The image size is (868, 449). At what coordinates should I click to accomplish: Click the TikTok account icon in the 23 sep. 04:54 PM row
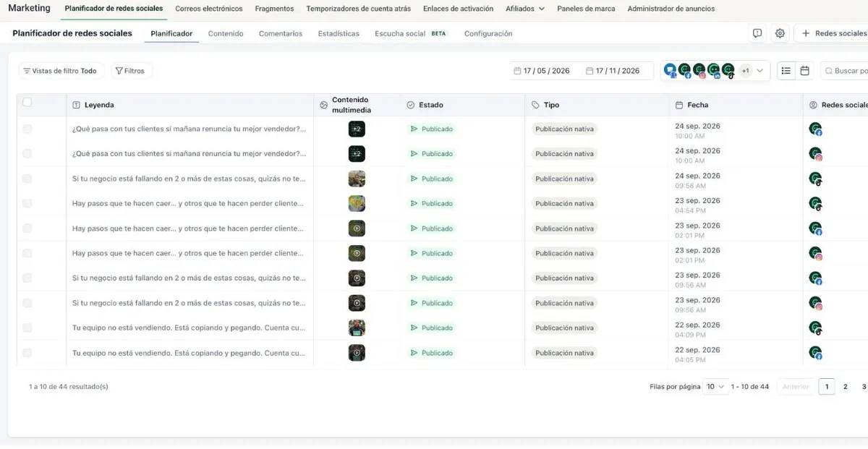pyautogui.click(x=815, y=204)
